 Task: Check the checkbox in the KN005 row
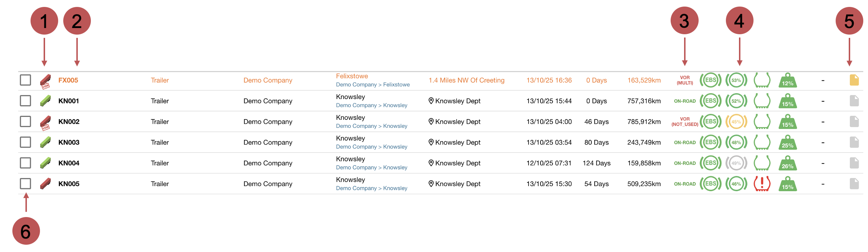(25, 184)
